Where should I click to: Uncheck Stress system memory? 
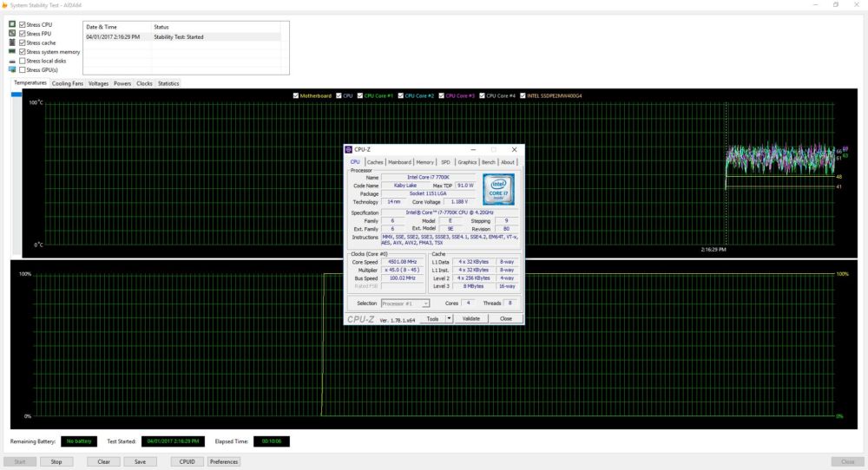tap(23, 51)
